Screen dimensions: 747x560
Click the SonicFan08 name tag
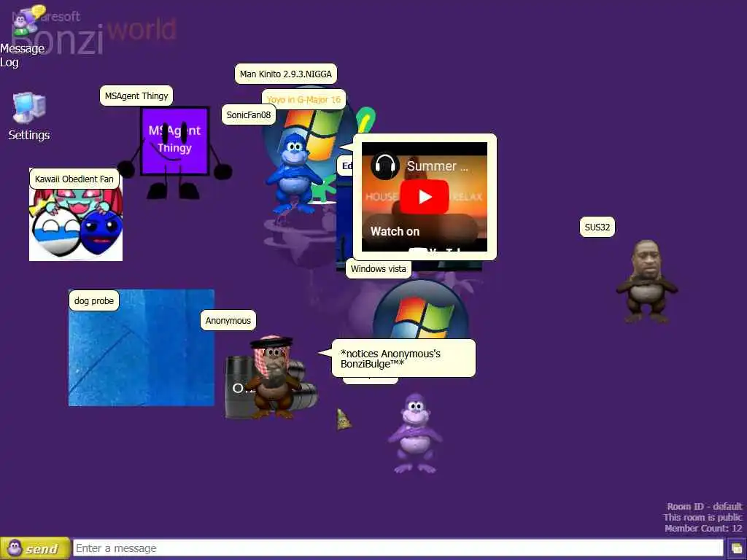(248, 114)
